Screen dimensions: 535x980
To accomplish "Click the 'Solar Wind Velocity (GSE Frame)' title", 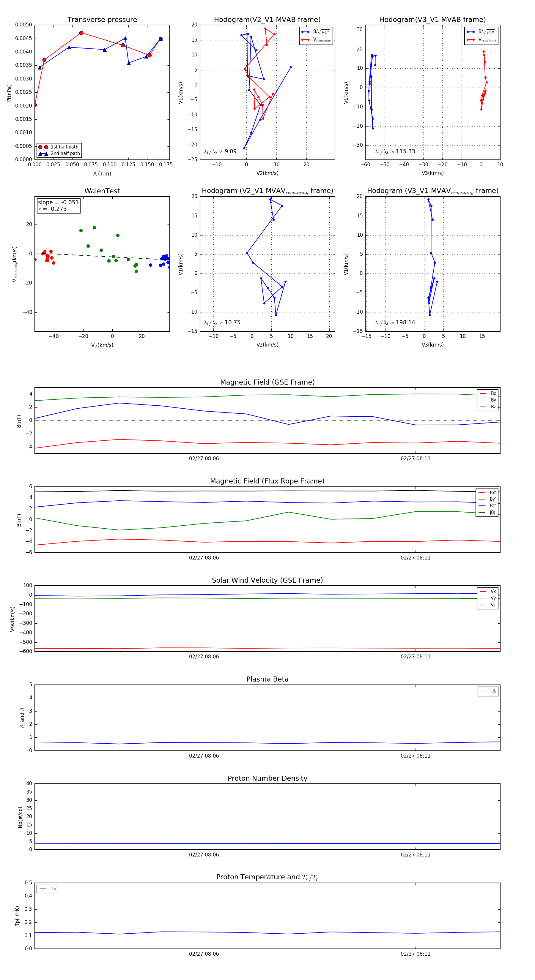I will (267, 581).
